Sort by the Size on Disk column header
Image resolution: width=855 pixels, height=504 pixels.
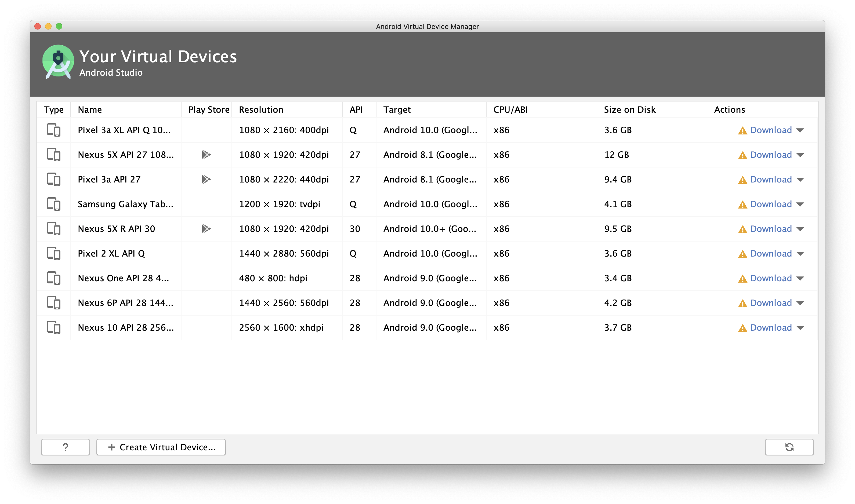(x=629, y=110)
